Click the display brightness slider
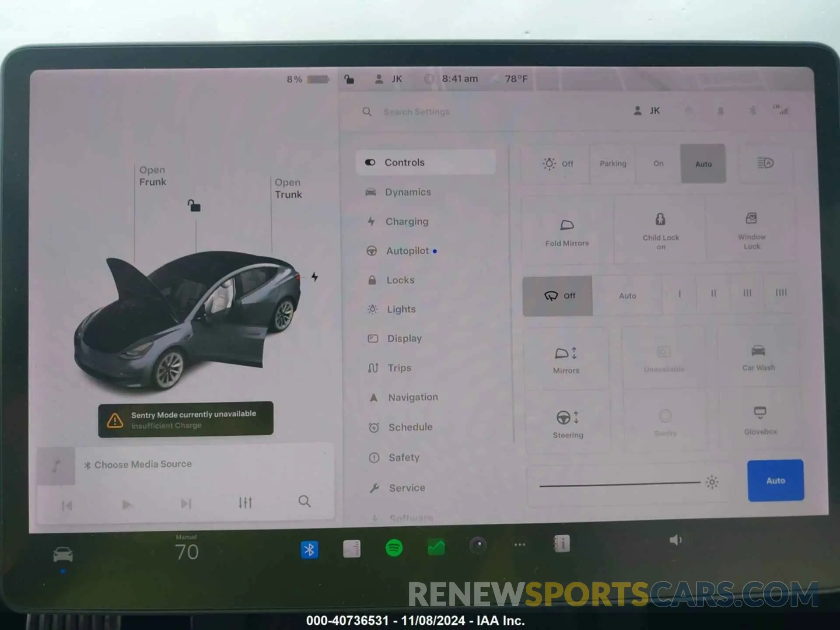The height and width of the screenshot is (630, 840). tap(628, 483)
